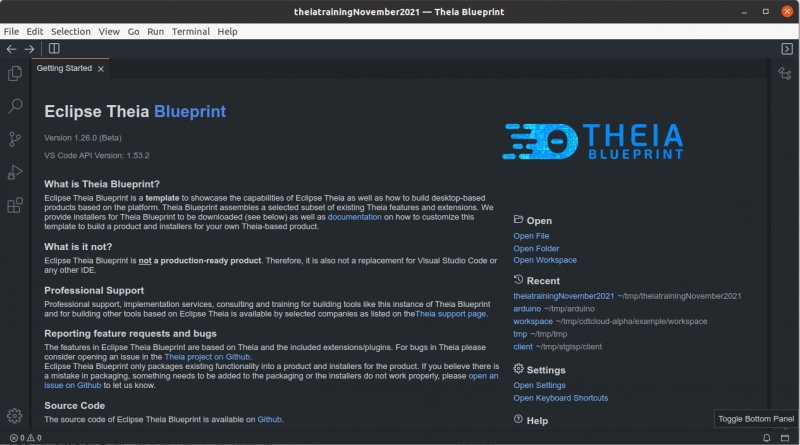Click the What is Theia Blueprint? heading

(x=102, y=184)
